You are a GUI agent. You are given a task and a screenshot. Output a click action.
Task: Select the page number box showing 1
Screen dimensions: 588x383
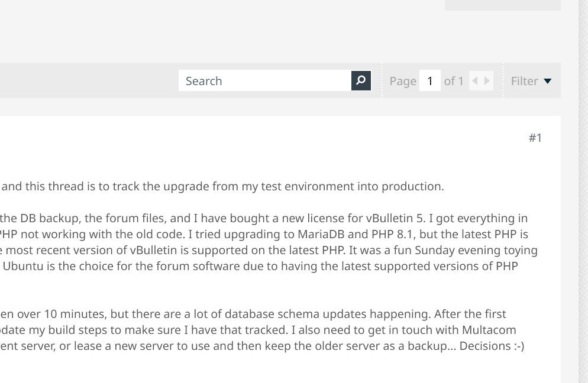click(429, 80)
